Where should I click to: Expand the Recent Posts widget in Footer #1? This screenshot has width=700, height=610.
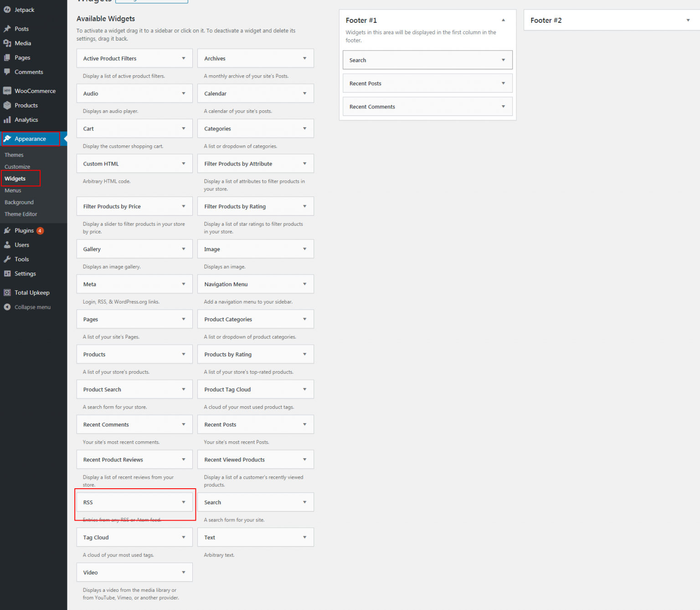click(503, 83)
